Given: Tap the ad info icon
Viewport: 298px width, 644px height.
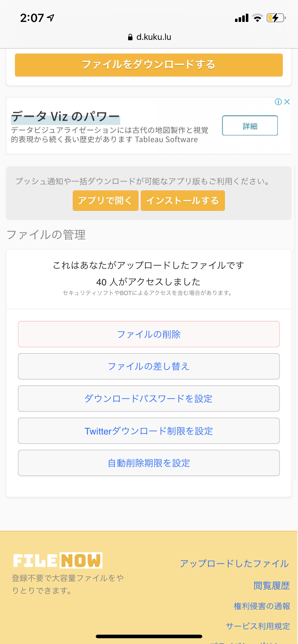Looking at the screenshot, I should (x=278, y=102).
